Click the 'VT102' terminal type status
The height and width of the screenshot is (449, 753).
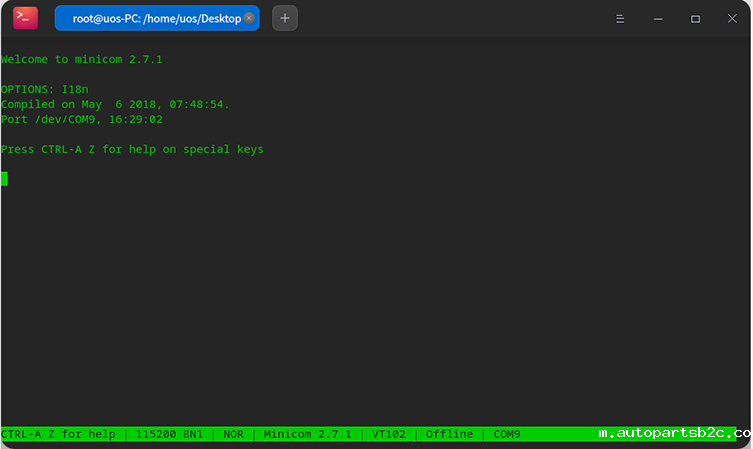(x=390, y=434)
